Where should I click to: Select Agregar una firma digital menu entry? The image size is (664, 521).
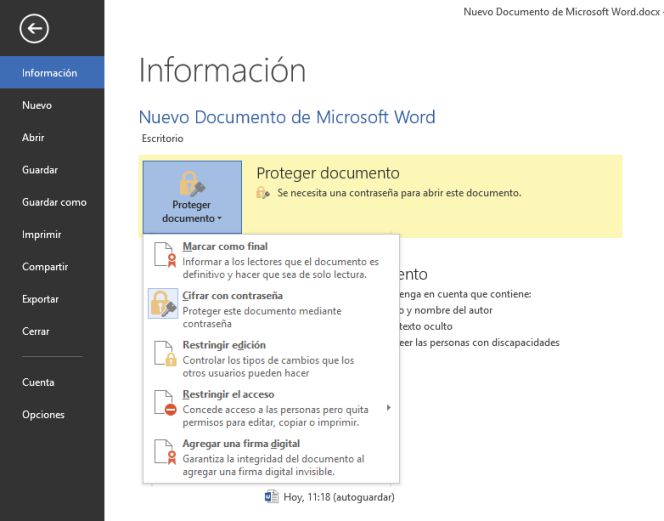[271, 457]
